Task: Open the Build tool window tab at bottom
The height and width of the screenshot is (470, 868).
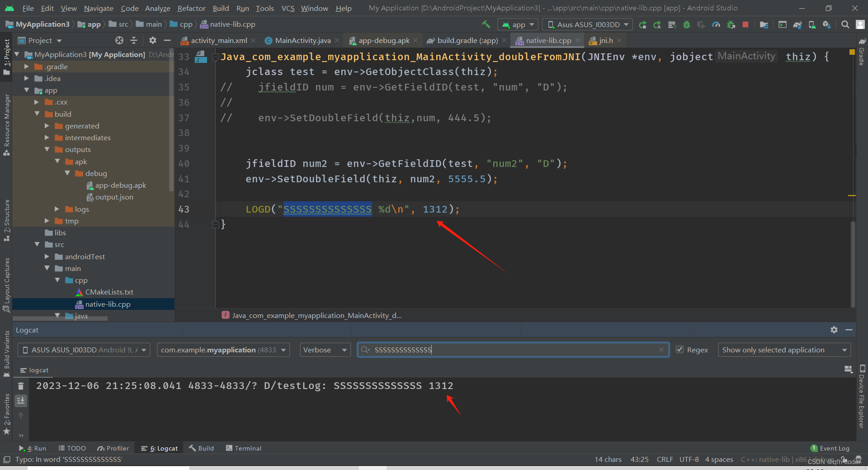Action: pyautogui.click(x=202, y=448)
